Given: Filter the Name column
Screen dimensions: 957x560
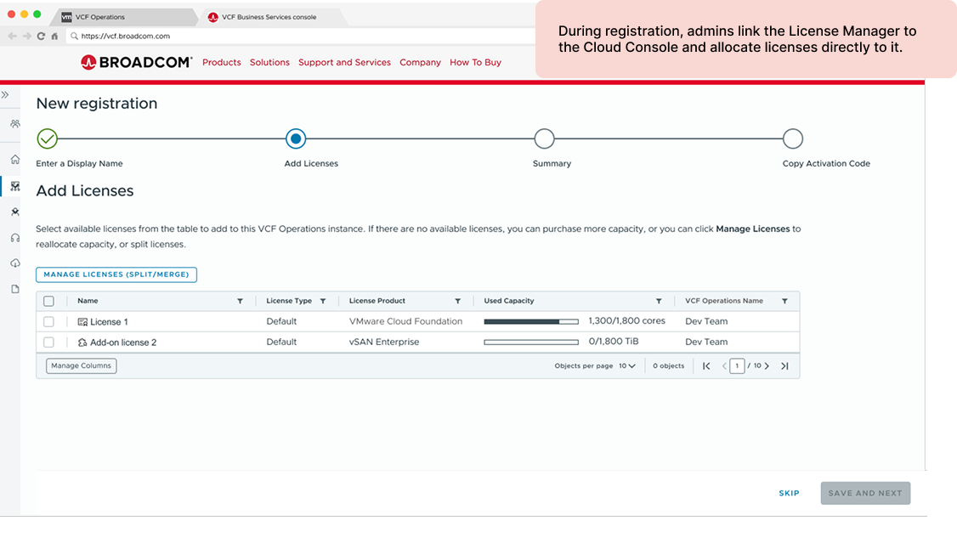Looking at the screenshot, I should [x=240, y=301].
